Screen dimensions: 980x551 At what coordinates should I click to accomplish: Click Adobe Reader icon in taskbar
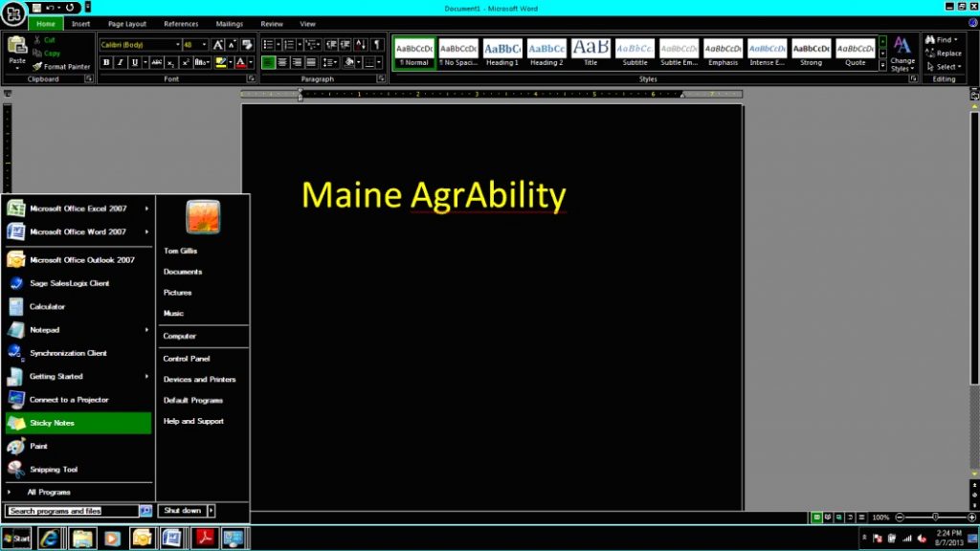[202, 538]
